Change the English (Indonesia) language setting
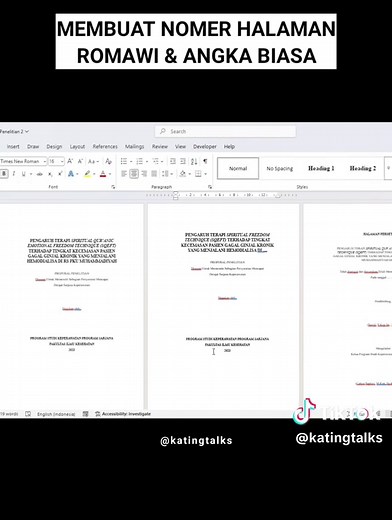392x520 pixels. [x=56, y=414]
